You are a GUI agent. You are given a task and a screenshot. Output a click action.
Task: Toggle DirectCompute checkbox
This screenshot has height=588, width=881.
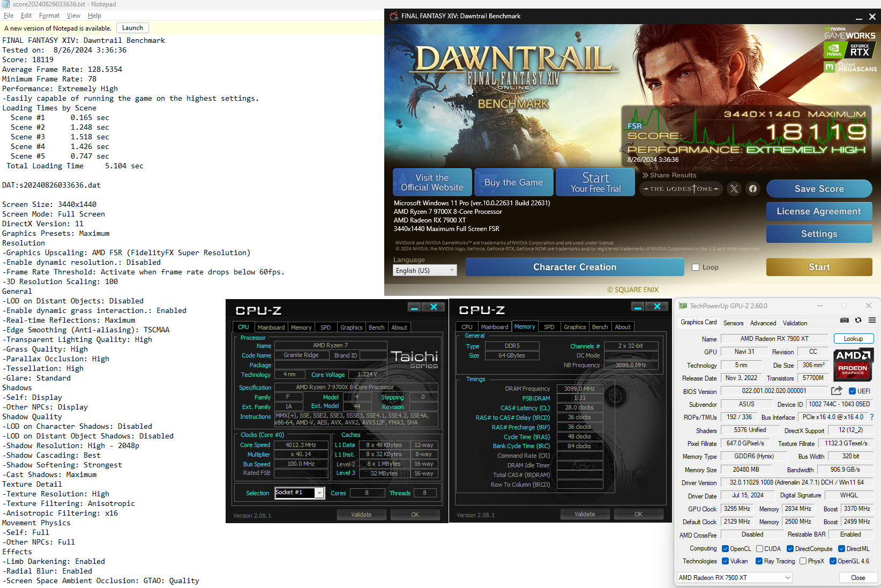tap(790, 548)
